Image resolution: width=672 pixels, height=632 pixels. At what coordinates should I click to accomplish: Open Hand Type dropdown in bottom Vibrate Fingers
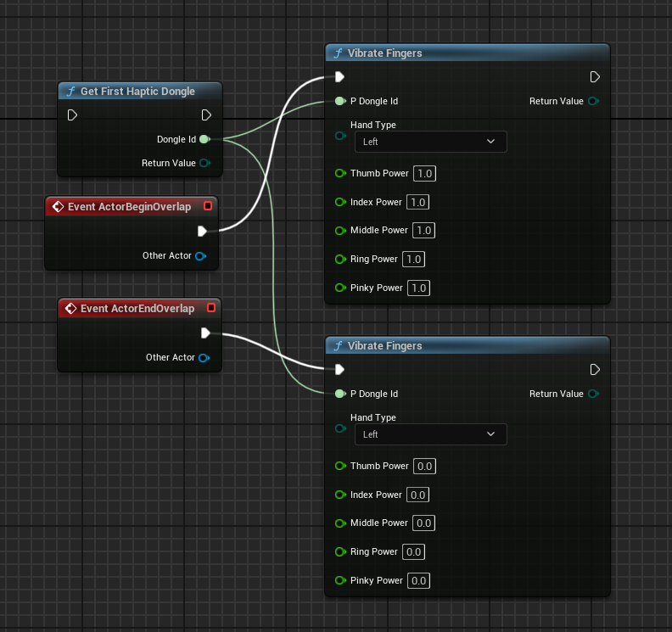pos(430,434)
